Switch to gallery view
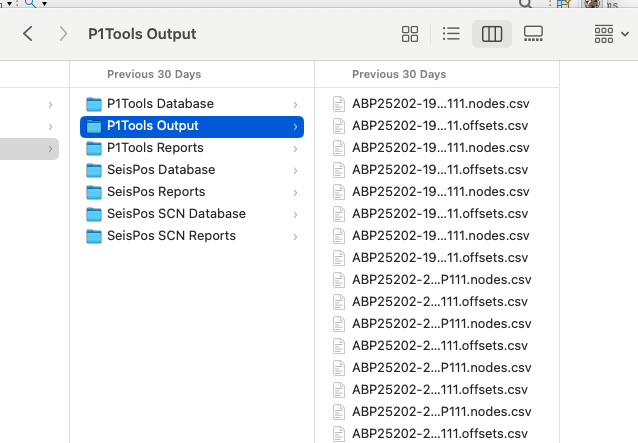638x443 pixels. click(533, 34)
